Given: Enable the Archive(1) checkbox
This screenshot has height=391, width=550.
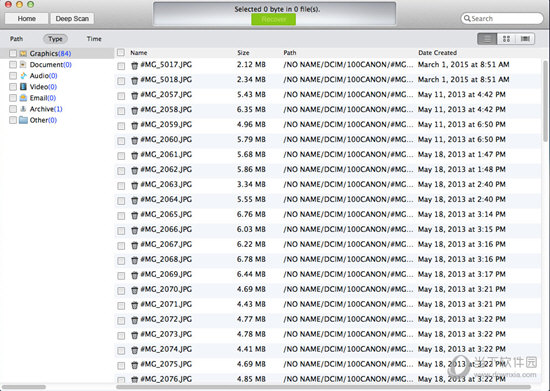Looking at the screenshot, I should pos(13,109).
